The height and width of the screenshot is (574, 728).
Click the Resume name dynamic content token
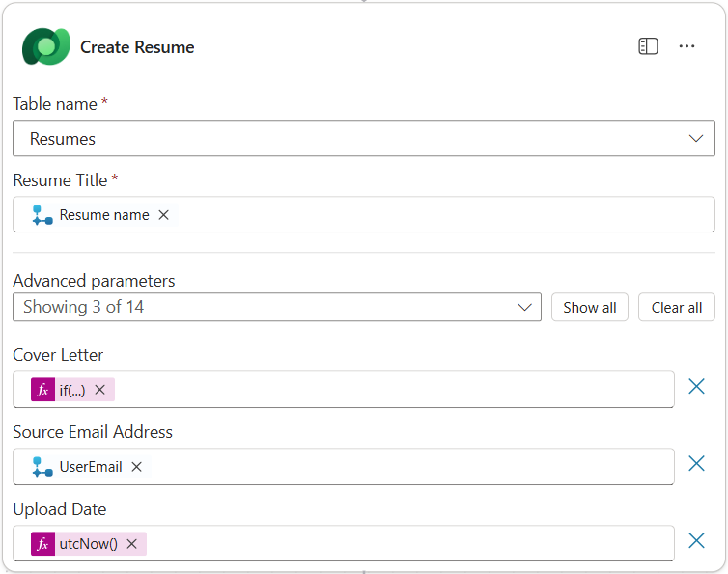pos(103,215)
